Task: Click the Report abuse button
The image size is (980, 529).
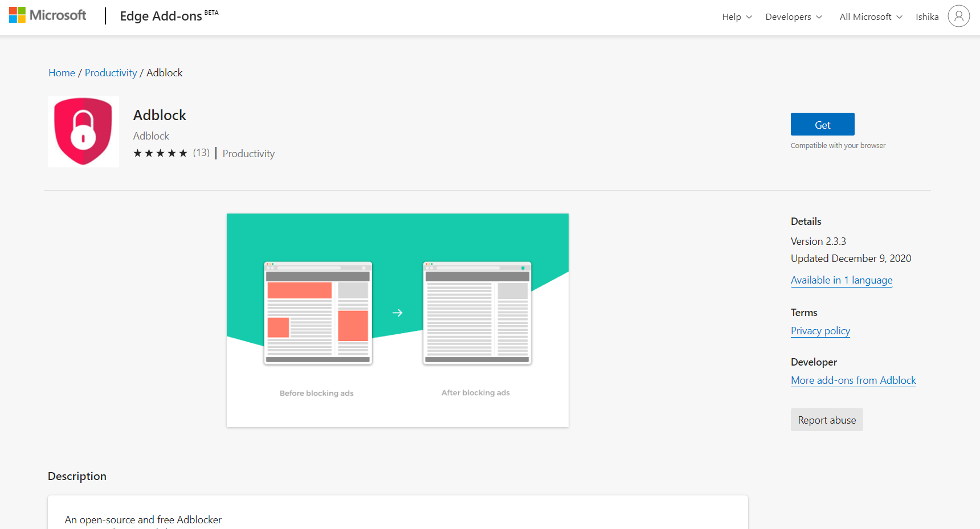Action: pos(826,420)
